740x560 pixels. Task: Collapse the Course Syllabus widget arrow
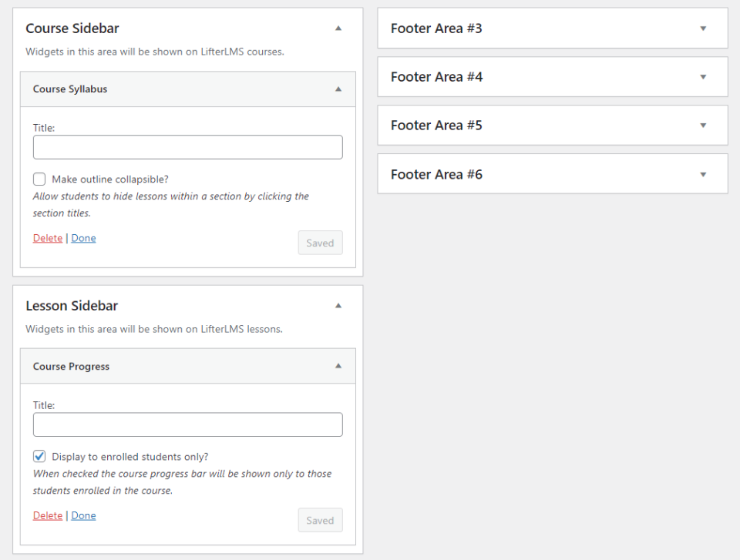pos(338,89)
